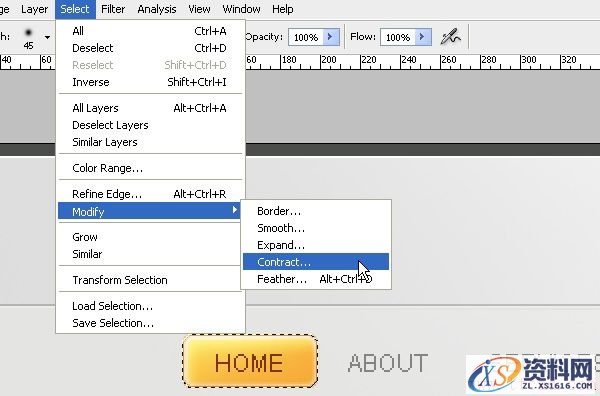Click the orange HOME button on canvas
The width and height of the screenshot is (600, 396).
click(250, 361)
